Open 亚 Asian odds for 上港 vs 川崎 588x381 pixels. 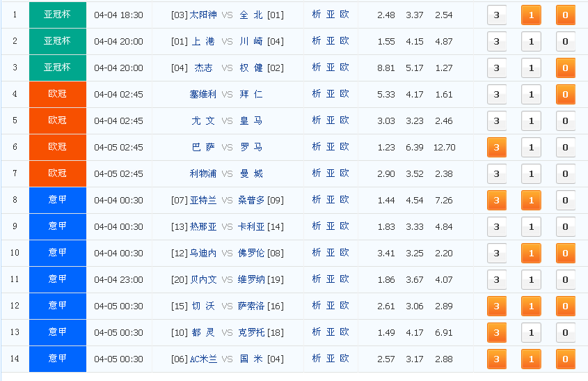(331, 41)
